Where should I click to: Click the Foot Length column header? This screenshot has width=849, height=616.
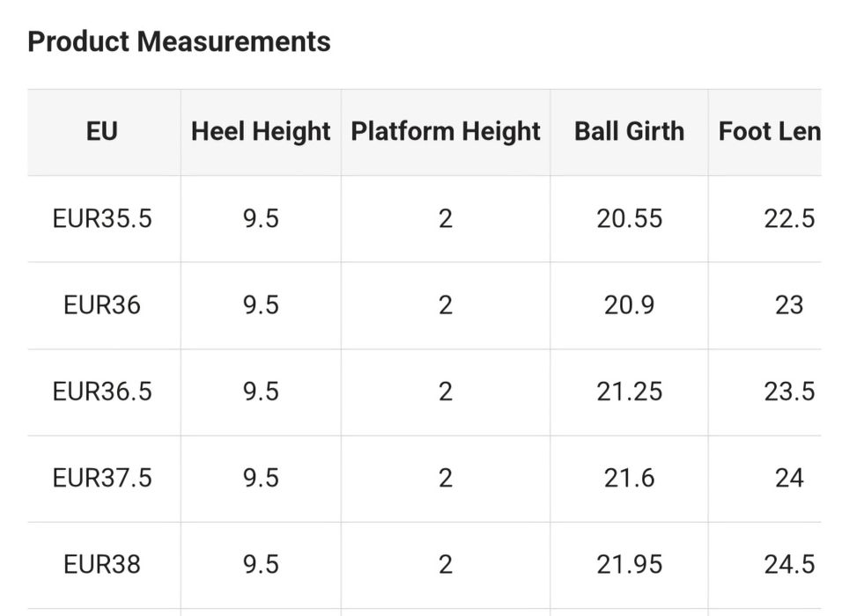(769, 132)
